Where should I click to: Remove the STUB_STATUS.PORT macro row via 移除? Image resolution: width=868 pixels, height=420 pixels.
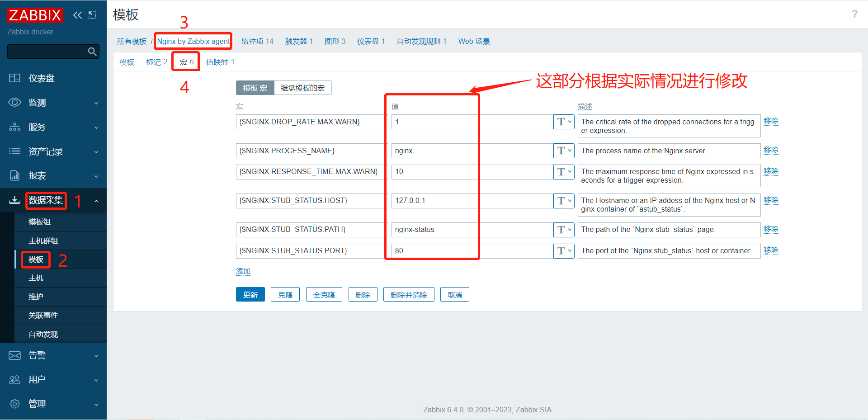771,250
